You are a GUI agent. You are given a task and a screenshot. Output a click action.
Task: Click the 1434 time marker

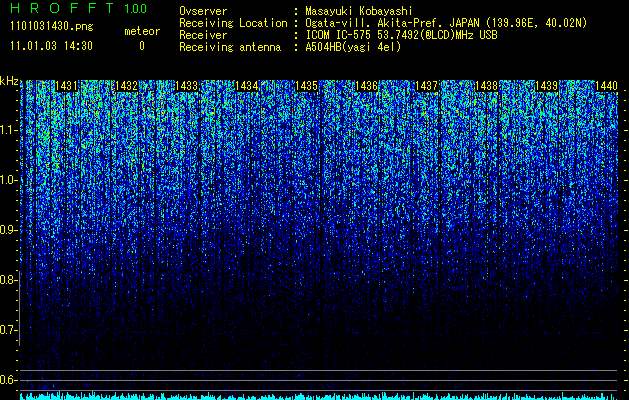click(246, 86)
